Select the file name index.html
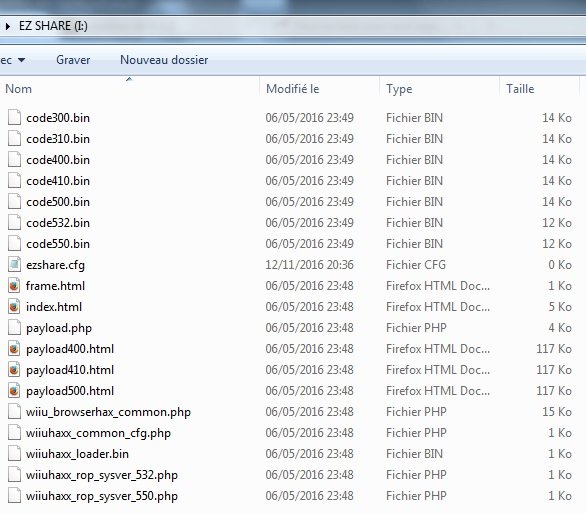This screenshot has height=514, width=586. [x=54, y=307]
